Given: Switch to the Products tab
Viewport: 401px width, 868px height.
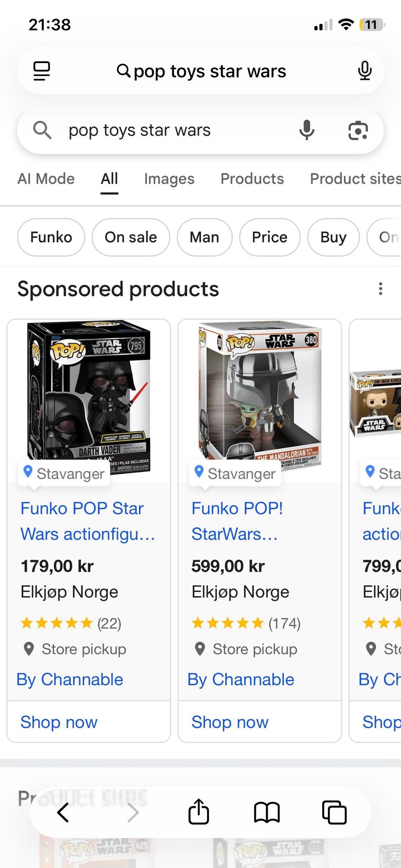Looking at the screenshot, I should (252, 179).
